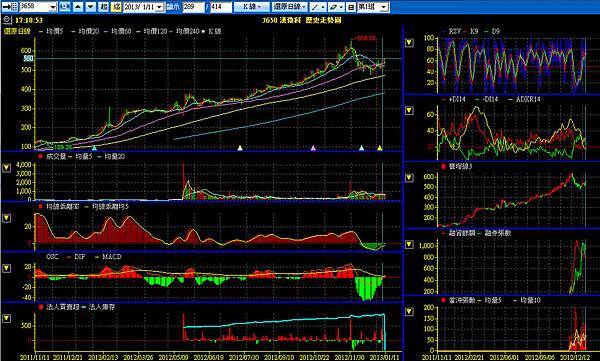Click the purple triangle marker near 2012/10/22
Screen dimensions: 600x361
[x=313, y=148]
